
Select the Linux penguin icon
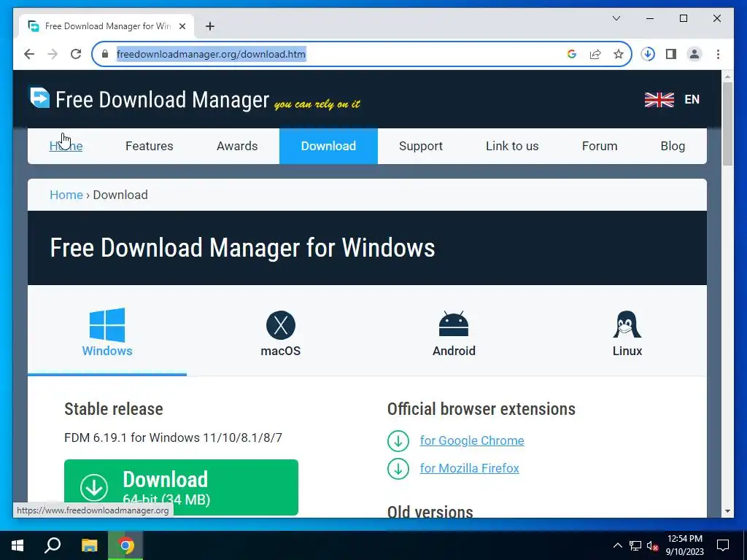click(627, 324)
